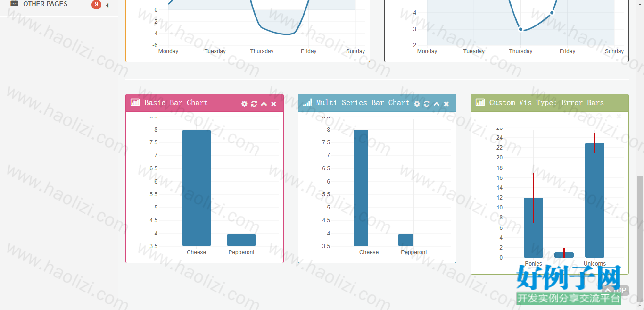Image resolution: width=644 pixels, height=310 pixels.
Task: Click Monday label on right line chart
Action: tap(427, 51)
